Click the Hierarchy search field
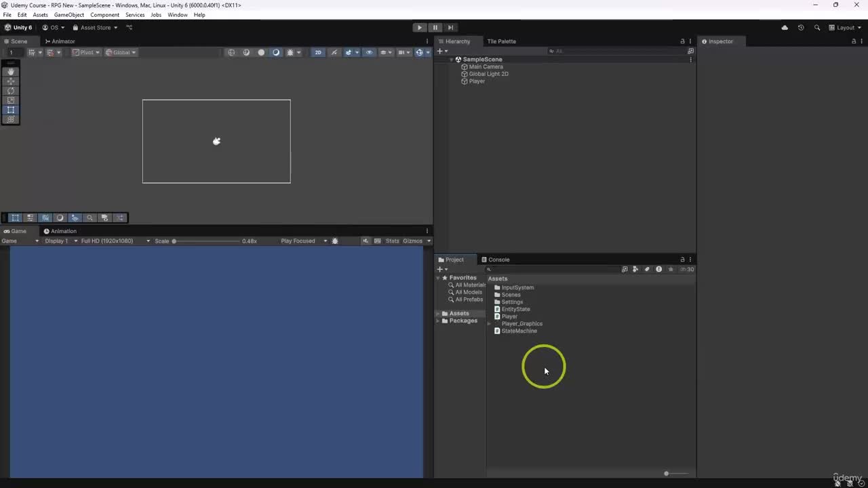The image size is (868, 488). pyautogui.click(x=617, y=51)
